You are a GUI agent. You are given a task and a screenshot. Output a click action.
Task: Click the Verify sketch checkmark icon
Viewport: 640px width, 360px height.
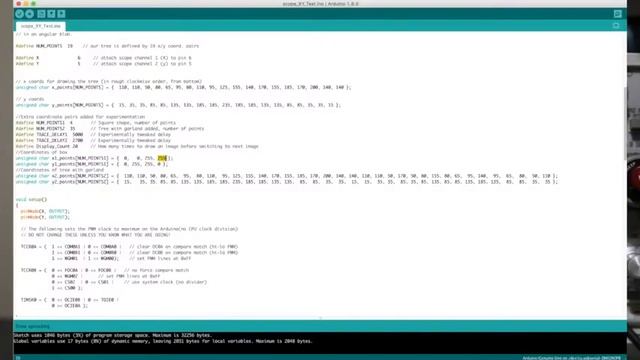(x=19, y=14)
